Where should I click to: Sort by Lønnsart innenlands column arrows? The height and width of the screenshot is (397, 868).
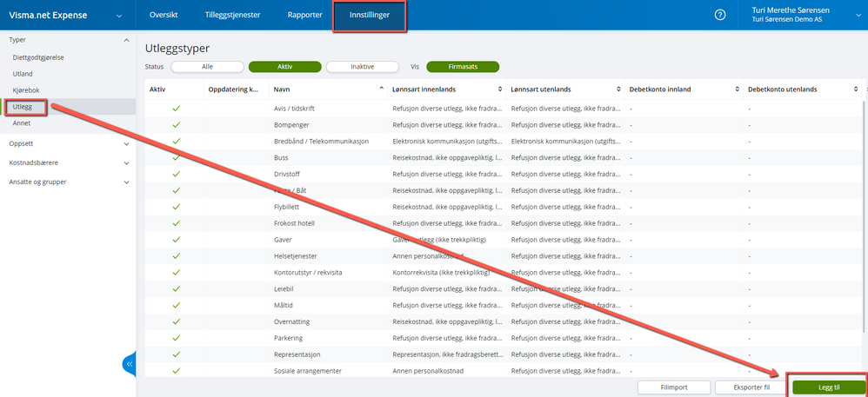point(500,89)
